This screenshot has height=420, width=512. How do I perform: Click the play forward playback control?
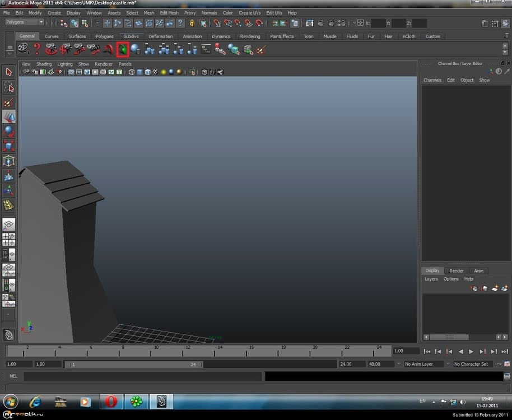tap(471, 351)
